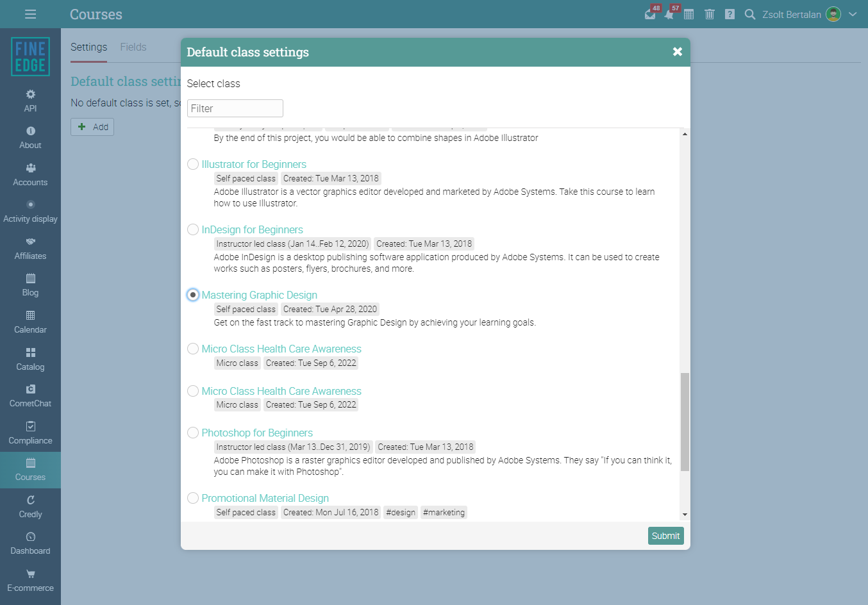Open Compliance in the sidebar
This screenshot has width=868, height=605.
pos(30,433)
